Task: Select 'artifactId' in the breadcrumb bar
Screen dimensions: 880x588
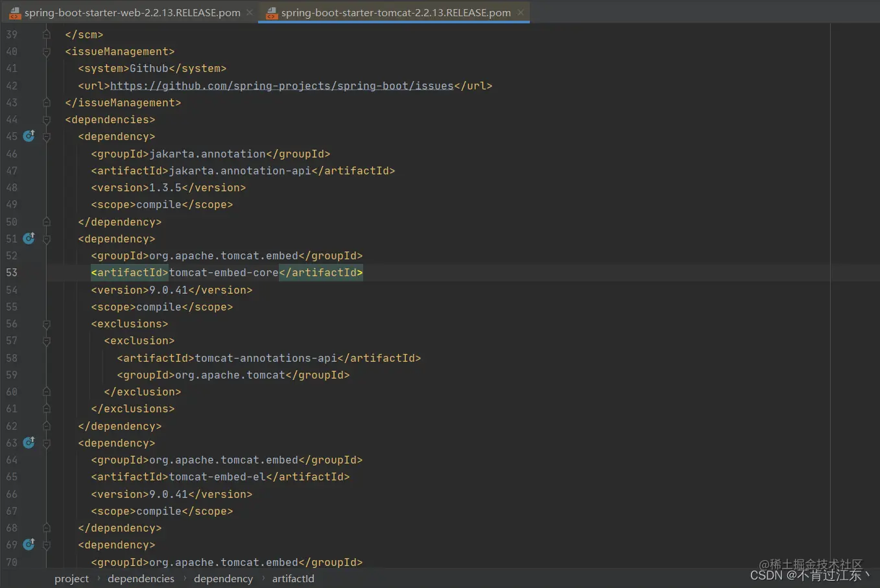Action: click(x=293, y=578)
